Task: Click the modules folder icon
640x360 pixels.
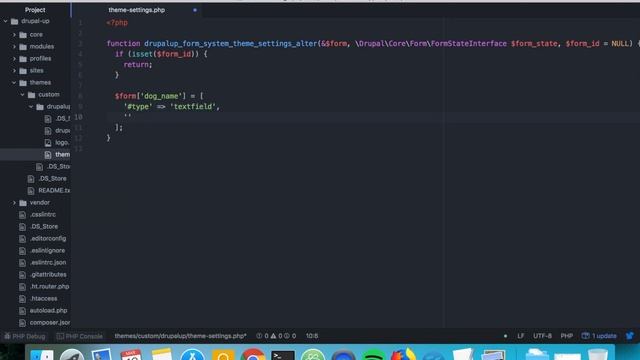Action: [x=23, y=47]
